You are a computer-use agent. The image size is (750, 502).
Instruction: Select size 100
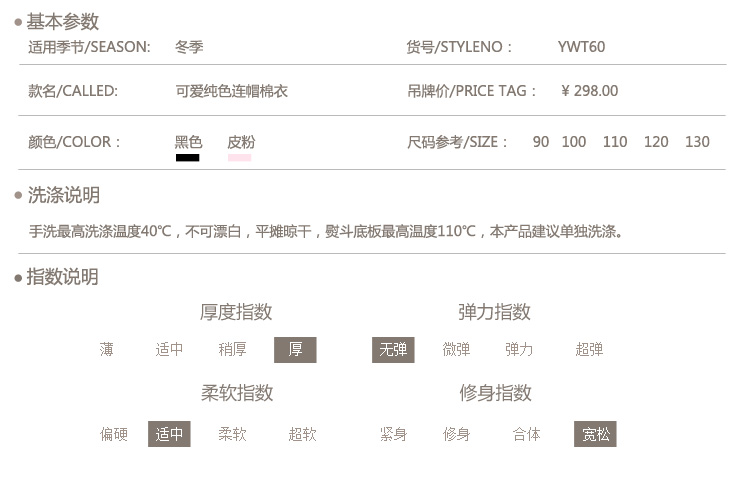[574, 142]
